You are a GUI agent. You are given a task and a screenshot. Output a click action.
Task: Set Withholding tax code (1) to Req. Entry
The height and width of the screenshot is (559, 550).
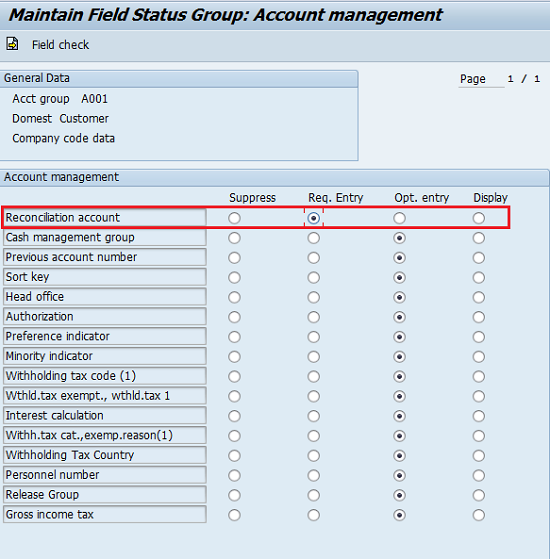(314, 376)
